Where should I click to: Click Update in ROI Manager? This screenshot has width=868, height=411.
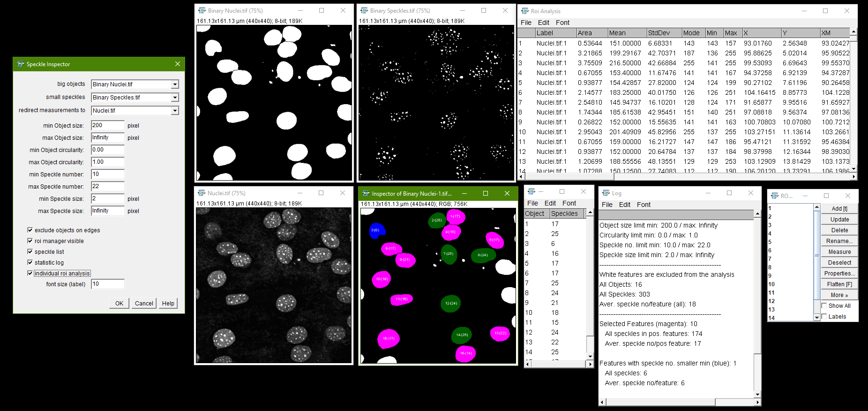click(x=839, y=220)
